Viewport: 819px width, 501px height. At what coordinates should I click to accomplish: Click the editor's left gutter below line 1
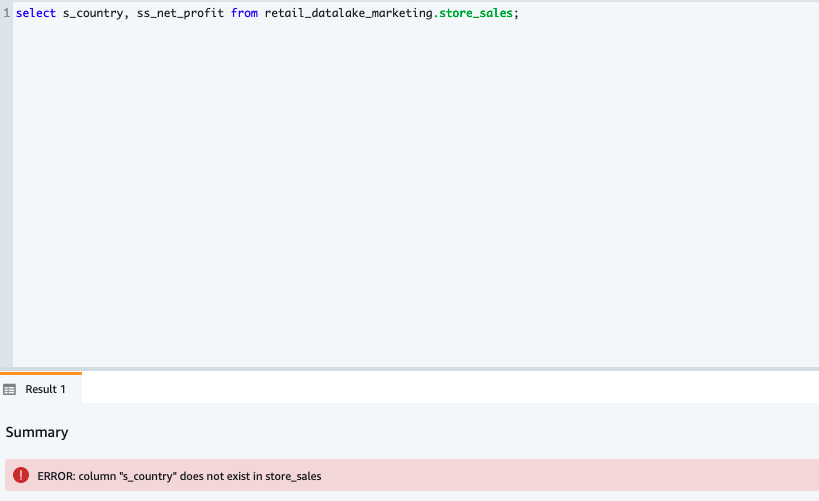(6, 193)
